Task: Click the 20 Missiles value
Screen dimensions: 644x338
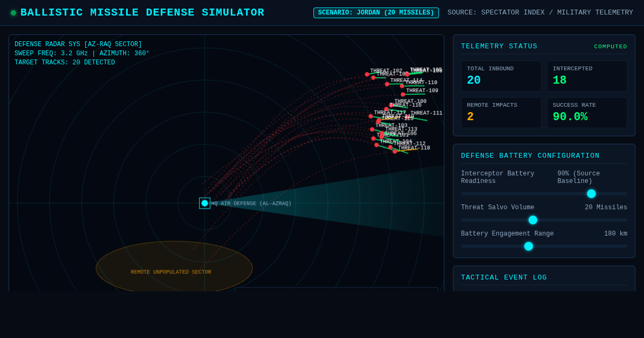Action: (606, 208)
